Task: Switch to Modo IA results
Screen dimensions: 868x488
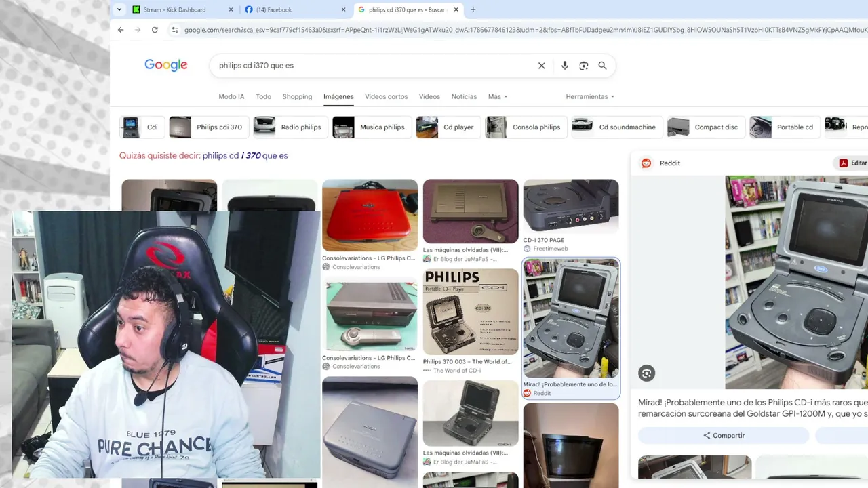Action: pyautogui.click(x=231, y=96)
